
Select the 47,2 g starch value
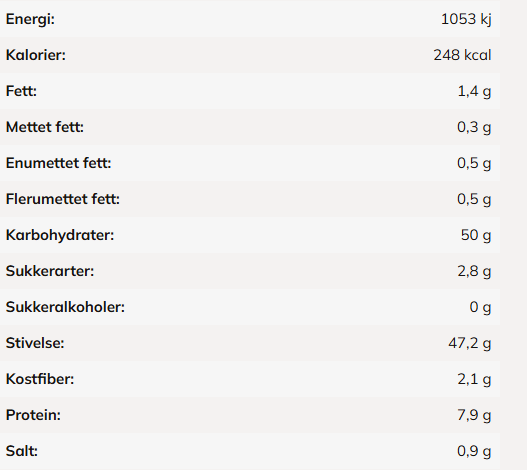[470, 343]
